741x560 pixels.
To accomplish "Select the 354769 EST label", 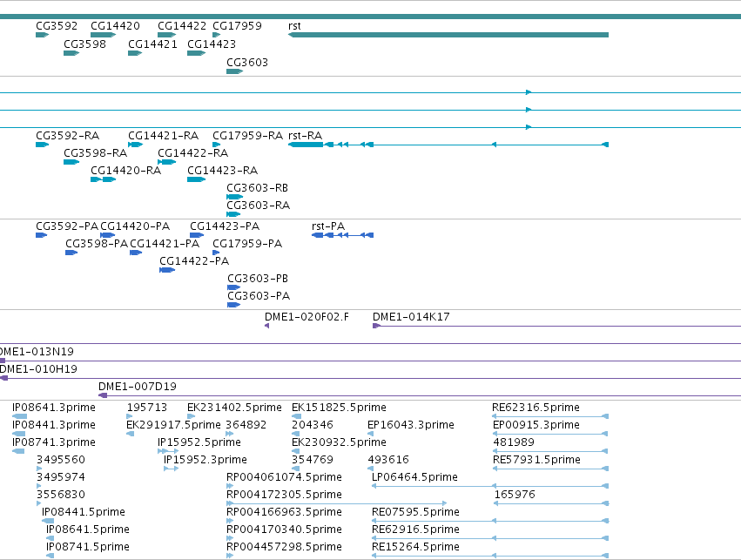I will coord(313,461).
